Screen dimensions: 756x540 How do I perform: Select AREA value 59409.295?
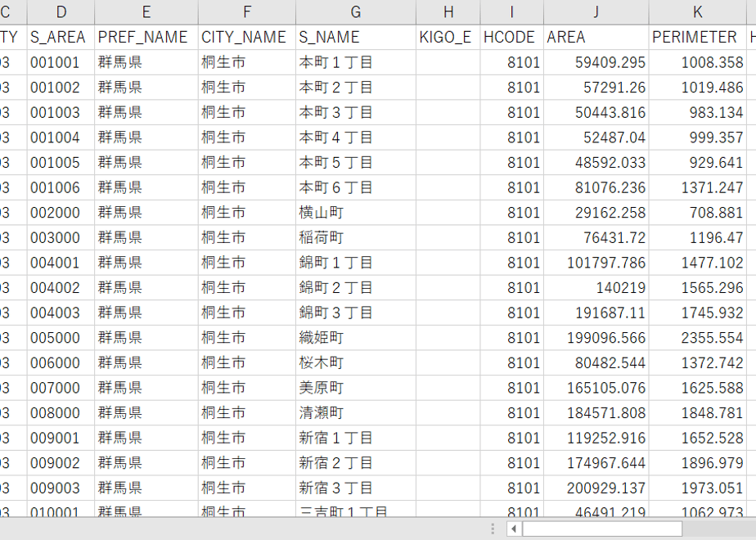[596, 62]
